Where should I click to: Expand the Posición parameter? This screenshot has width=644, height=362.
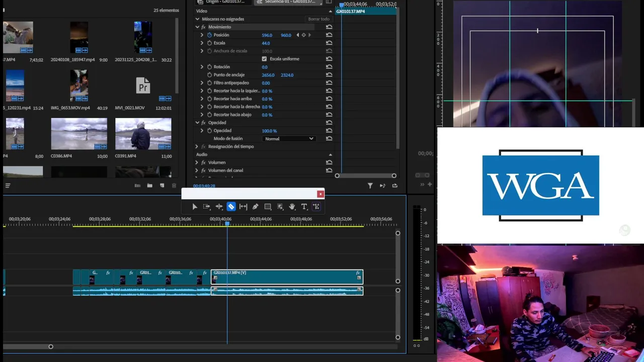(x=202, y=35)
